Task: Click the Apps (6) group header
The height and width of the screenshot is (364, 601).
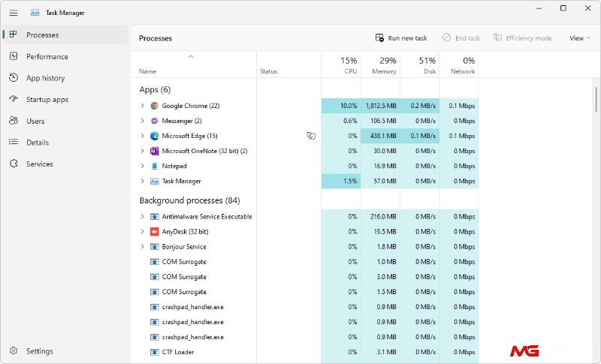Action: pyautogui.click(x=155, y=89)
